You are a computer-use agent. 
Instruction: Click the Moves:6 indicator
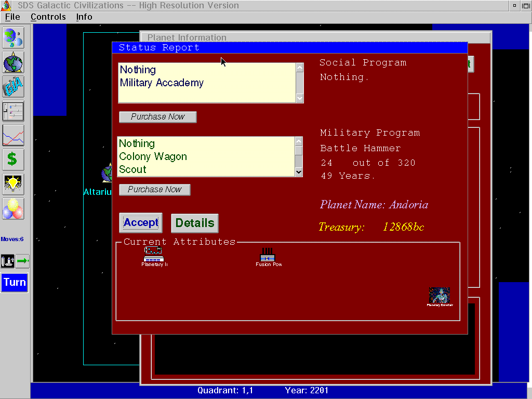pyautogui.click(x=12, y=239)
